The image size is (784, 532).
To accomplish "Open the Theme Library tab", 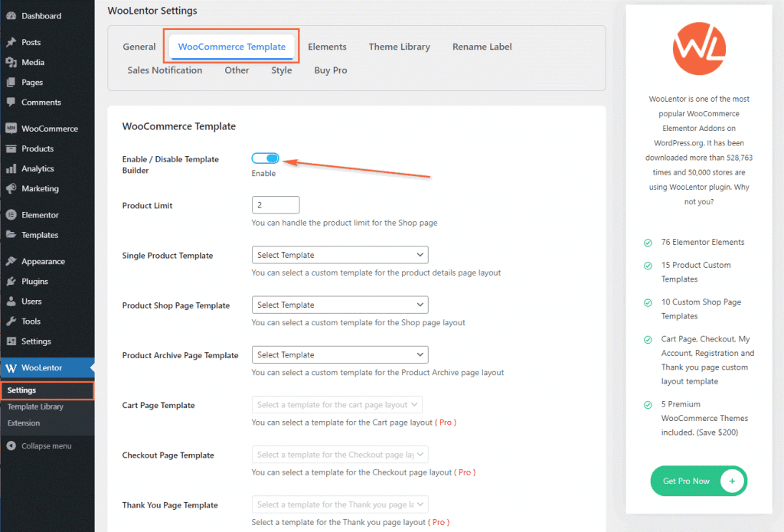I will pos(399,47).
